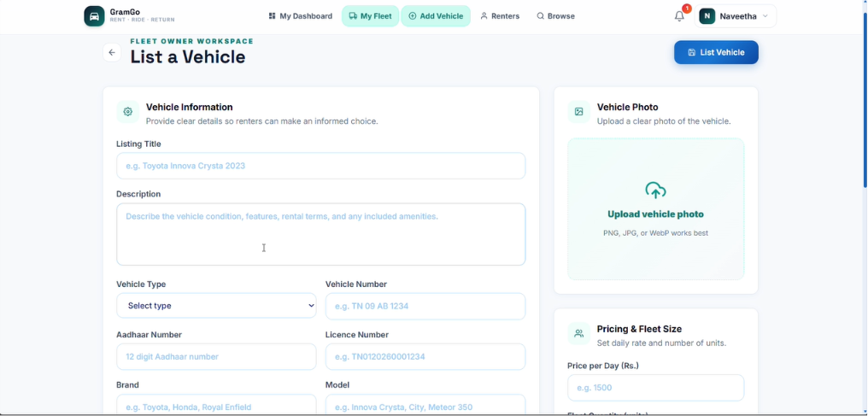This screenshot has width=868, height=416.
Task: Open the Naveetha account menu chevron
Action: (x=765, y=16)
